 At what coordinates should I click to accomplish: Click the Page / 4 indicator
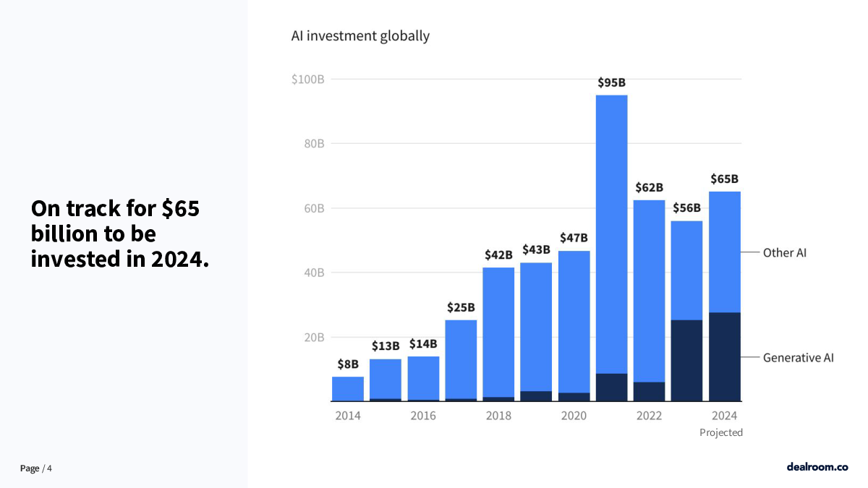pyautogui.click(x=36, y=468)
